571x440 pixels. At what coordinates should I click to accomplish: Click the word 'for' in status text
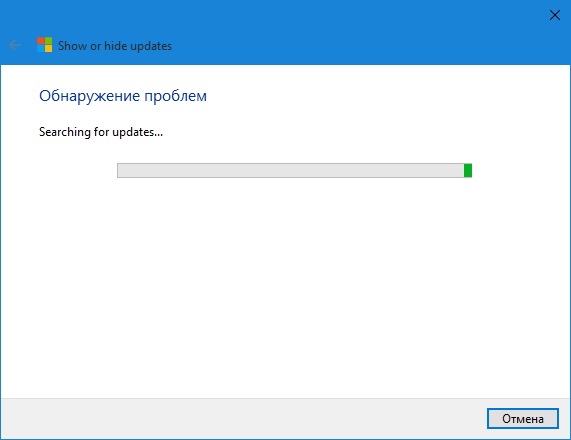click(x=102, y=131)
